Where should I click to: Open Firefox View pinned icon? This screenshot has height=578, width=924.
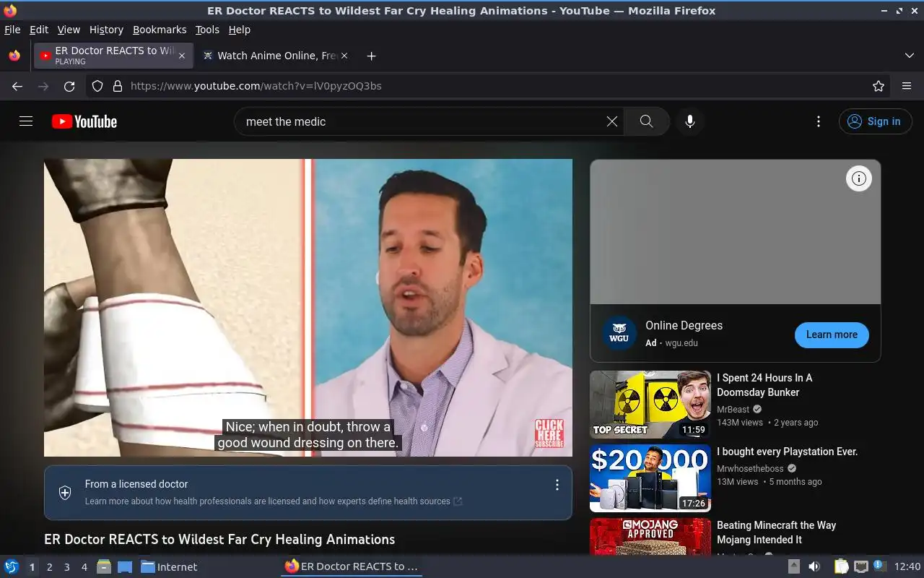tap(14, 56)
